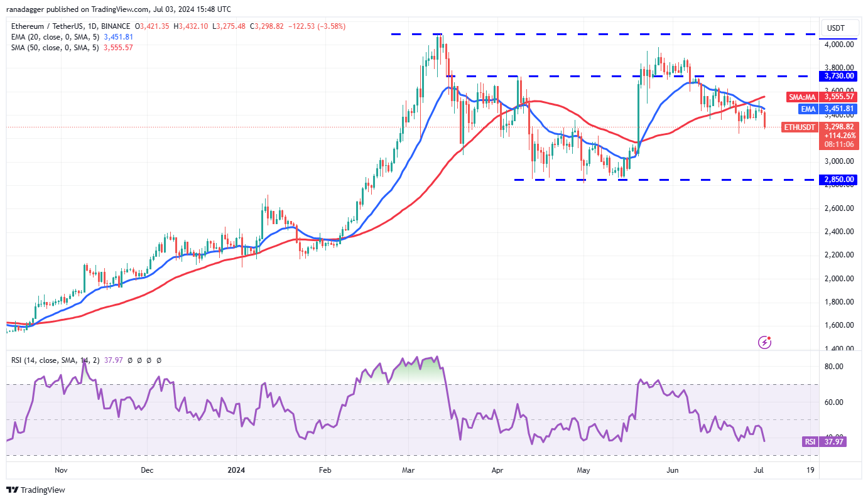Click the Jun label on the time axis
868x501 pixels.
(x=673, y=470)
